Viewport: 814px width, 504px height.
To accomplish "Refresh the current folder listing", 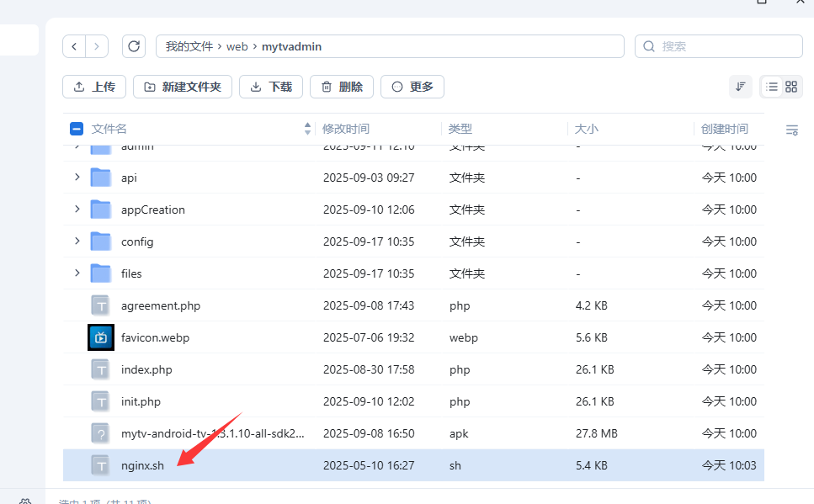I will tap(134, 46).
